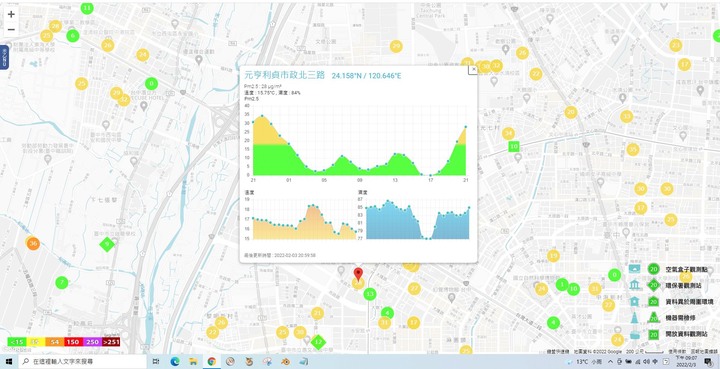Open the yellow station marker showing 21
This screenshot has width=720, height=369.
(x=317, y=313)
